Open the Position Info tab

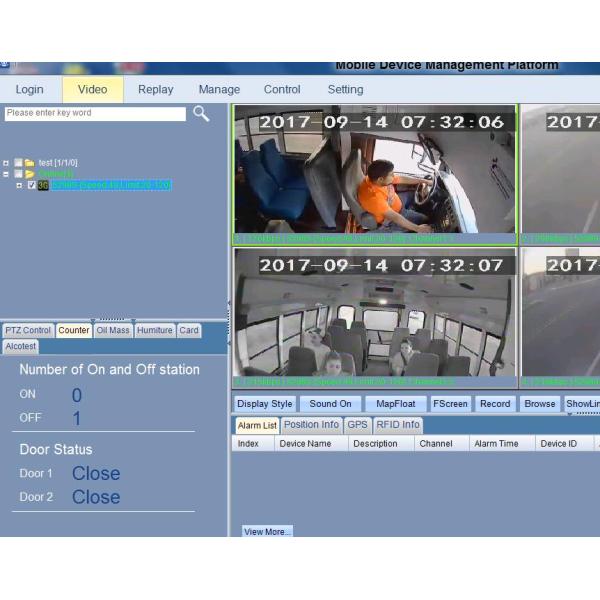pyautogui.click(x=311, y=425)
